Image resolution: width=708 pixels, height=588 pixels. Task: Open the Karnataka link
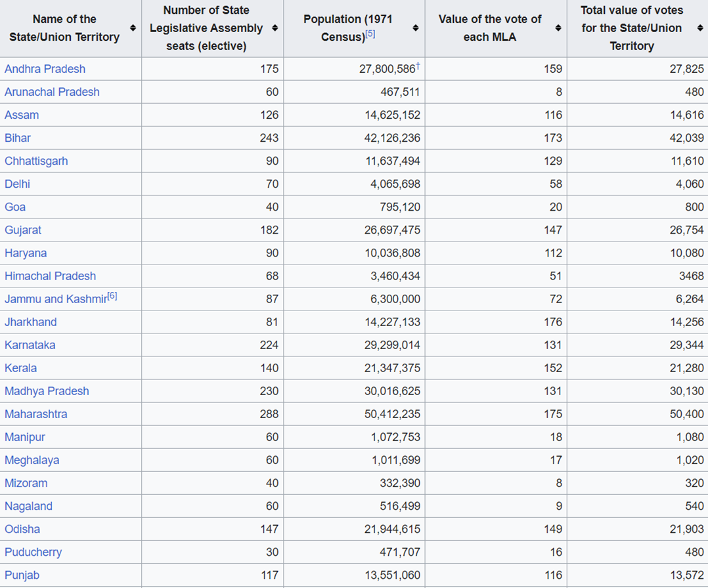[x=30, y=345]
